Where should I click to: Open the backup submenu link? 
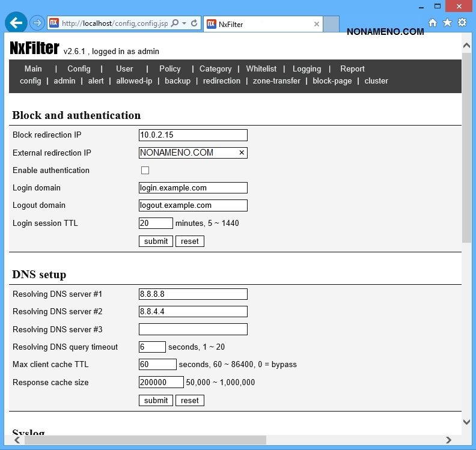coord(177,81)
